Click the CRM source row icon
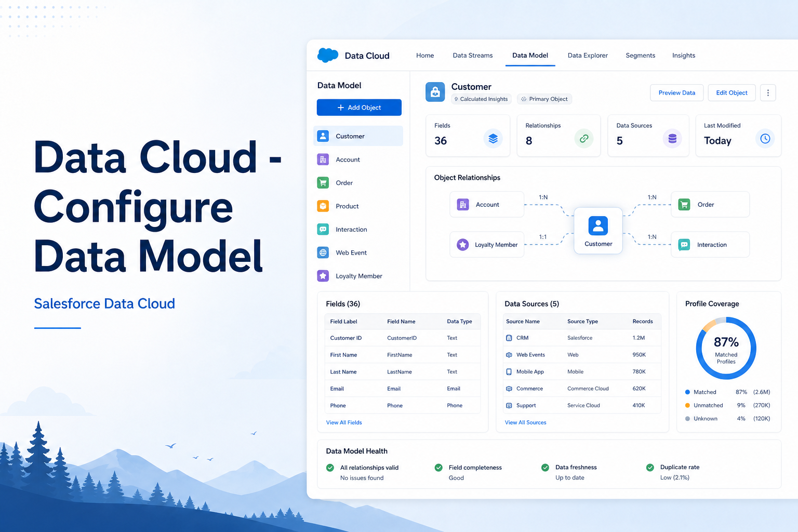The width and height of the screenshot is (798, 532). click(x=509, y=338)
